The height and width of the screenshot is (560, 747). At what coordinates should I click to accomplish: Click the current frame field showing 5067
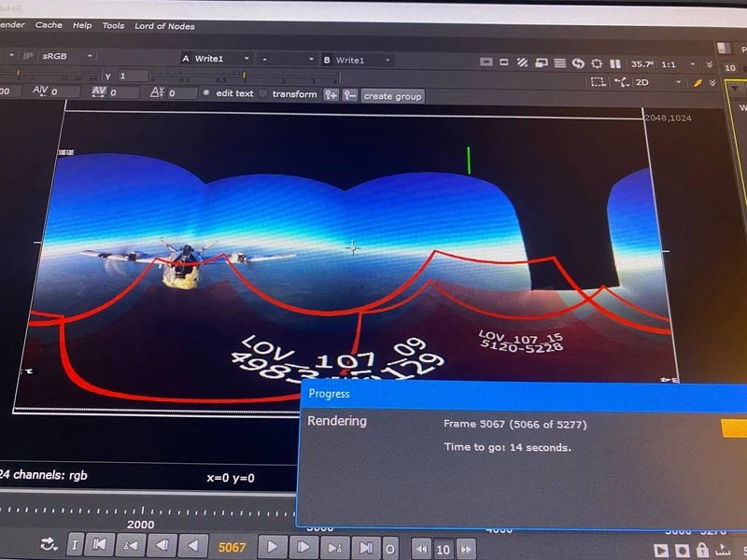[232, 548]
